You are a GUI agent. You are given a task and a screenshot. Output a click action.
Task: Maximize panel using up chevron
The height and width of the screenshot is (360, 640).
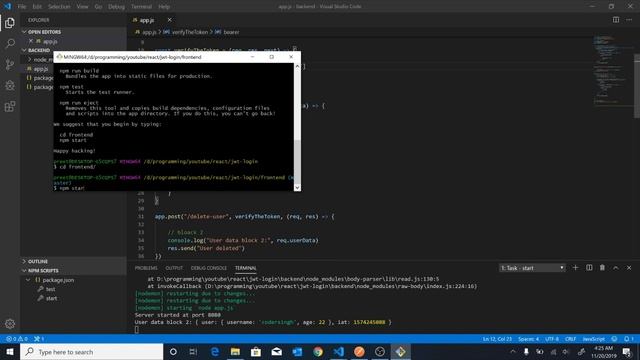click(x=616, y=268)
